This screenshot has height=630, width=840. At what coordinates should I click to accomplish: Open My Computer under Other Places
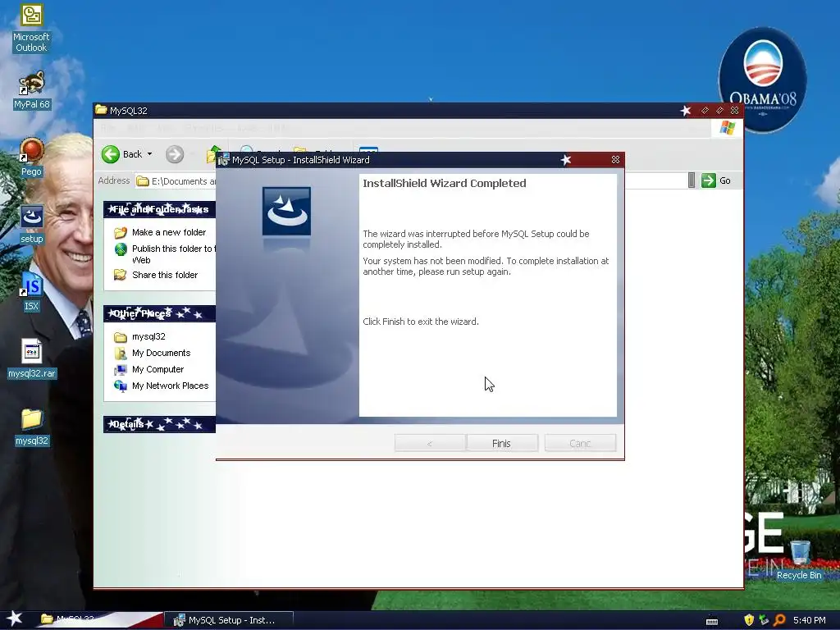click(x=157, y=370)
